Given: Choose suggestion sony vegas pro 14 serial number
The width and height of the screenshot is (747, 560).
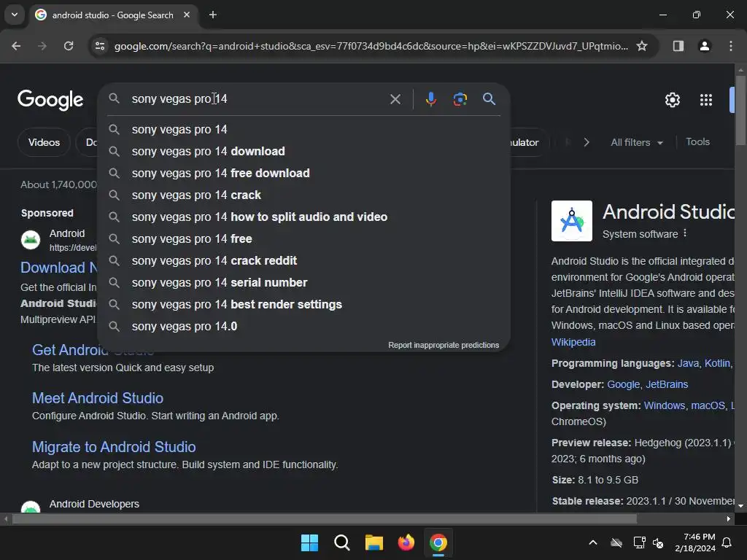Looking at the screenshot, I should [x=303, y=283].
